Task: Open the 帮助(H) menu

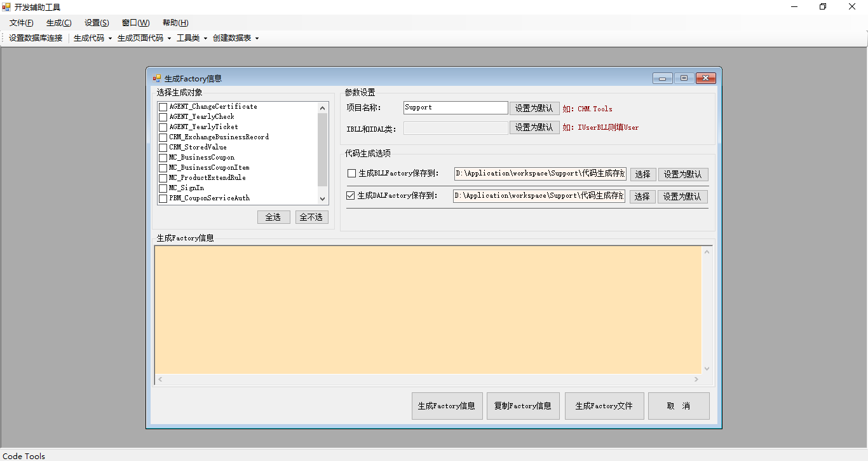Action: [175, 23]
